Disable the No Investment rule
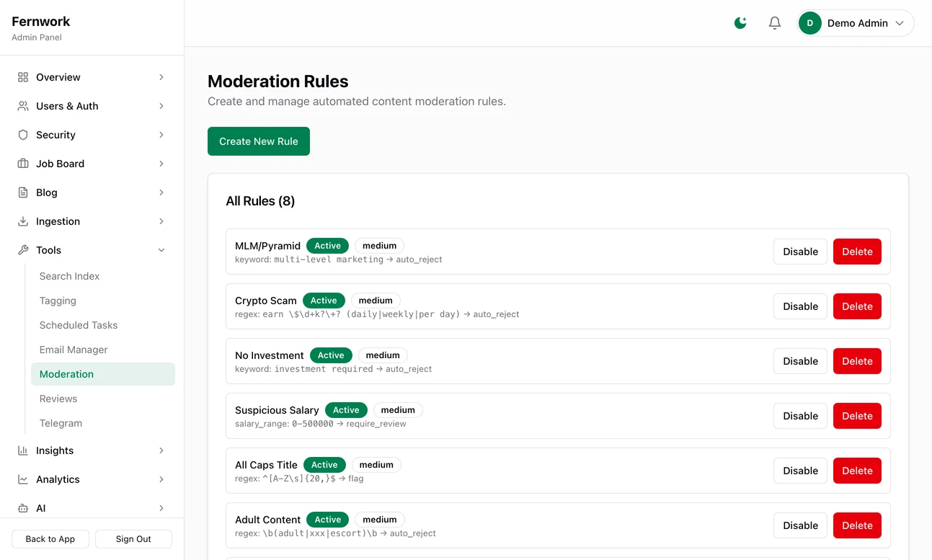The width and height of the screenshot is (932, 560). [800, 361]
